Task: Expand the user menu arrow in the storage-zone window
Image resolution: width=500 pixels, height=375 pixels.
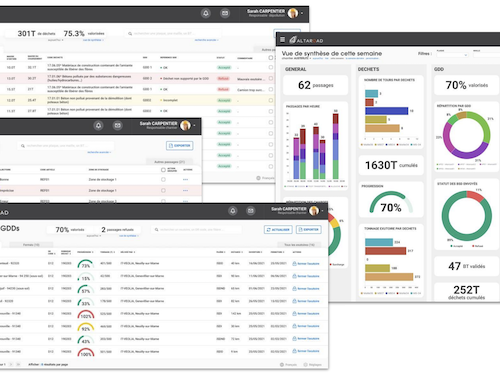Action: 194,126
